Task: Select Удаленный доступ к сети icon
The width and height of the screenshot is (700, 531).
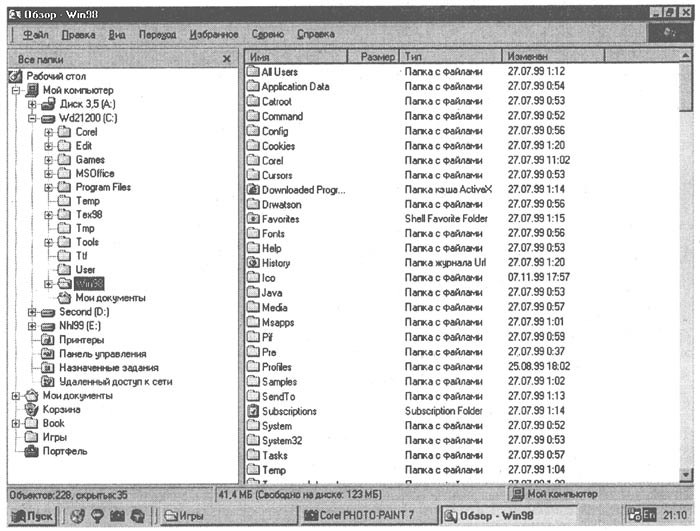Action: pyautogui.click(x=48, y=381)
